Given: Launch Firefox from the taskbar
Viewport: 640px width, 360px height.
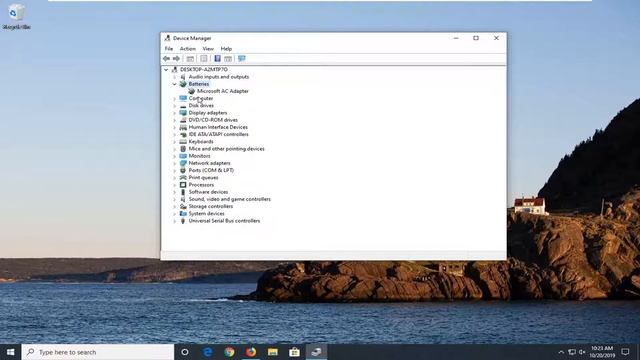Looking at the screenshot, I should [251, 352].
